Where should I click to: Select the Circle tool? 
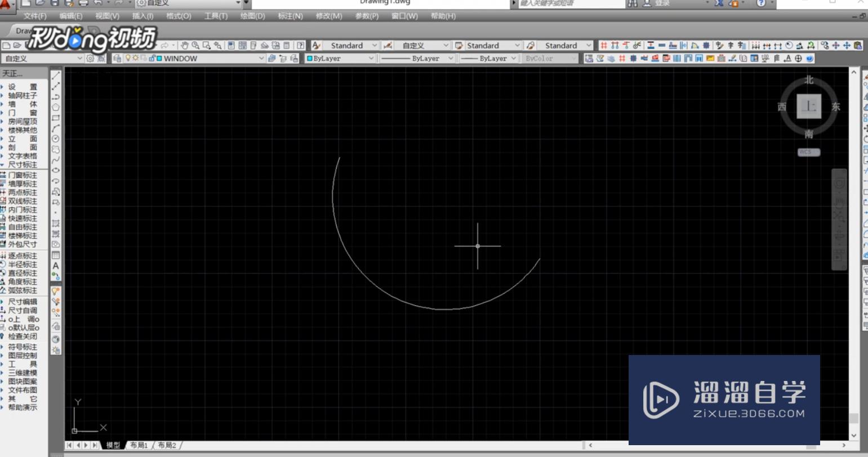point(56,139)
